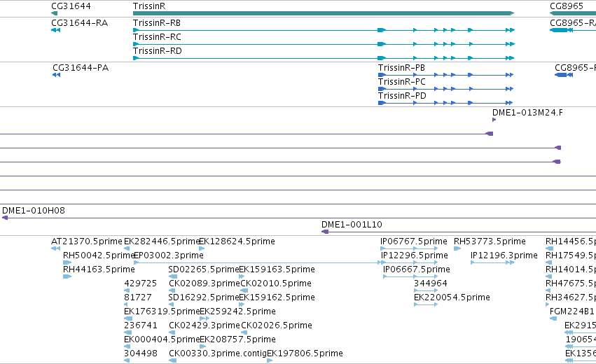Select EST EK220054.5prime label
The height and width of the screenshot is (364, 596).
[452, 297]
